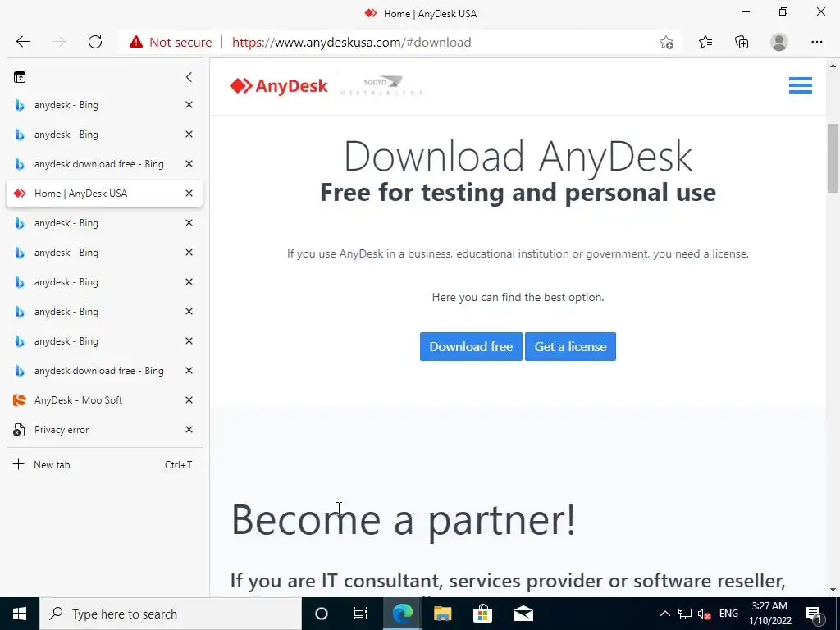Open the Mail app from taskbar
The width and height of the screenshot is (840, 630).
pyautogui.click(x=523, y=614)
